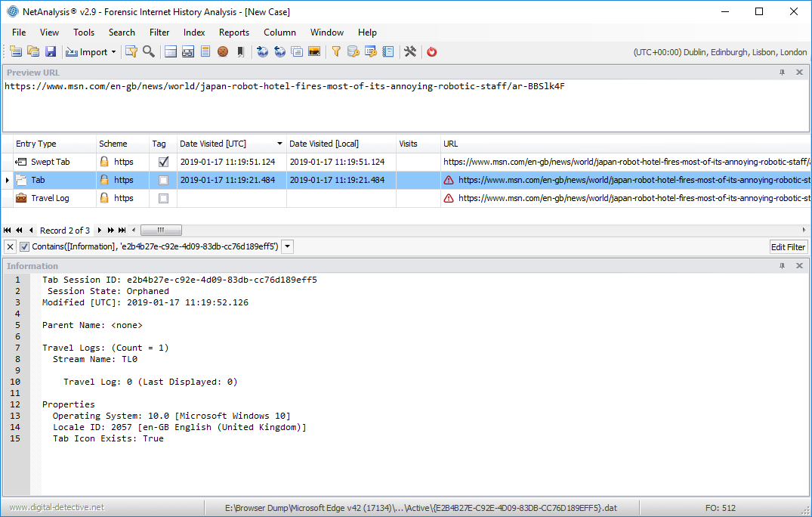Click the database with key icon

354,51
